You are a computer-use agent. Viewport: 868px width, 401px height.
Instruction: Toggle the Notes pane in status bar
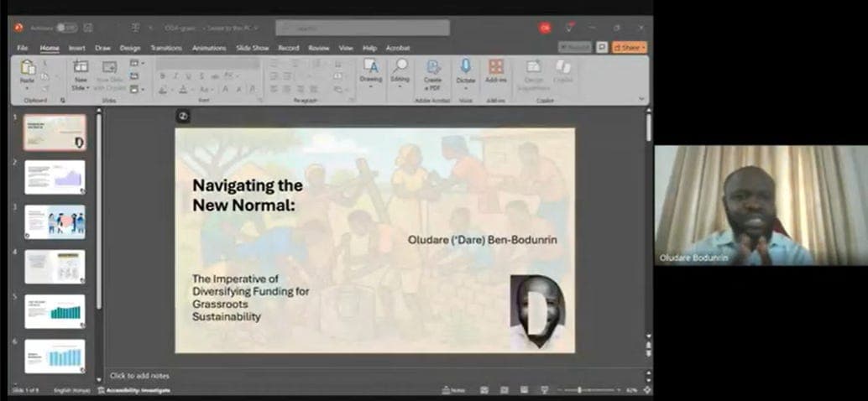(x=454, y=390)
